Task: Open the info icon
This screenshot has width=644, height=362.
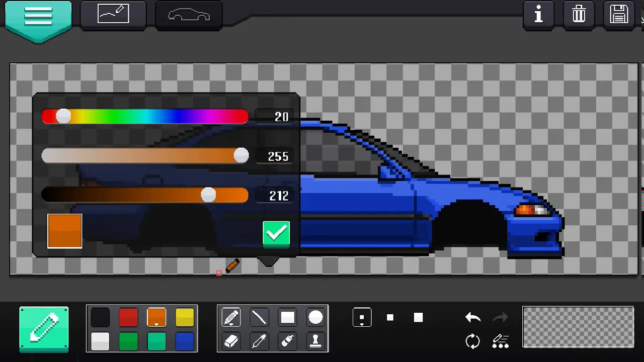Action: click(x=539, y=15)
